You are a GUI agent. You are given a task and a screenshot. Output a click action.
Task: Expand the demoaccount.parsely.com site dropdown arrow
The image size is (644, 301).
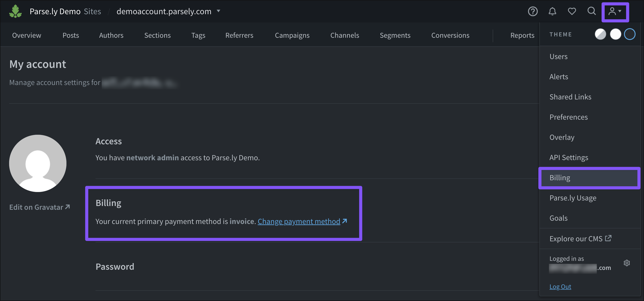click(x=218, y=11)
